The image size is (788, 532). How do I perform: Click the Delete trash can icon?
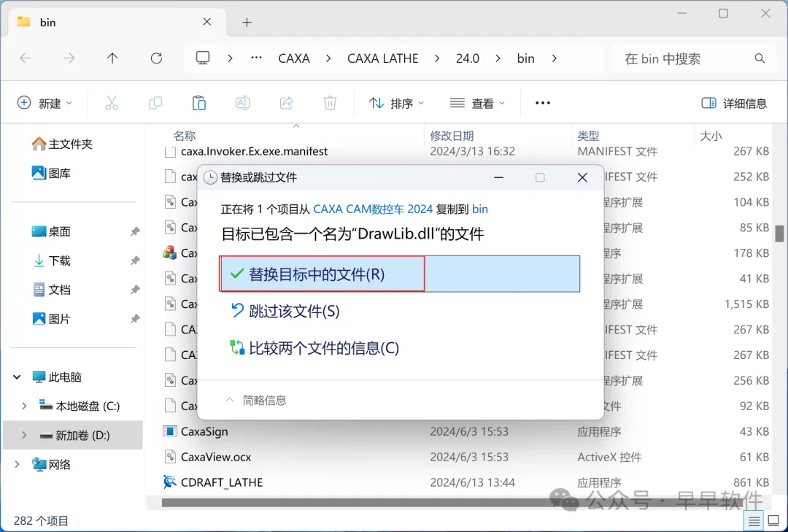click(331, 103)
